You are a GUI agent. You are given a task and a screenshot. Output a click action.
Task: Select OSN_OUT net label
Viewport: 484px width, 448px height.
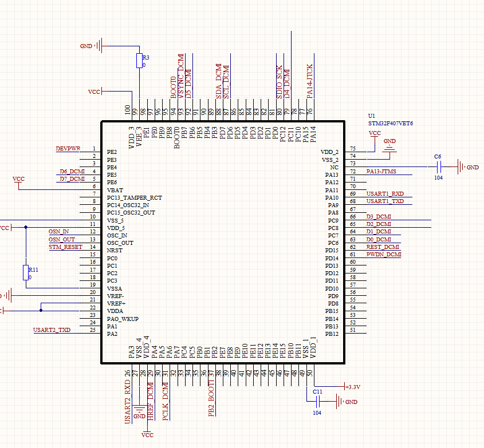coord(62,239)
